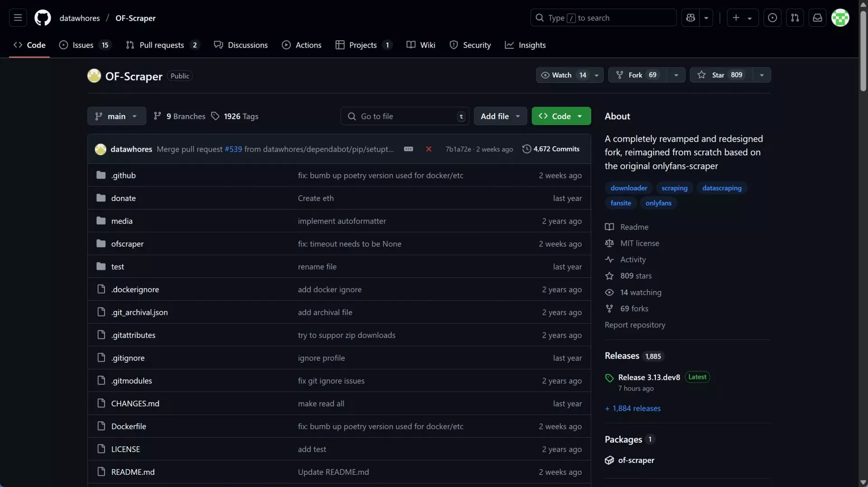View the 1926 Tags link
This screenshot has height=487, width=868.
tap(235, 116)
